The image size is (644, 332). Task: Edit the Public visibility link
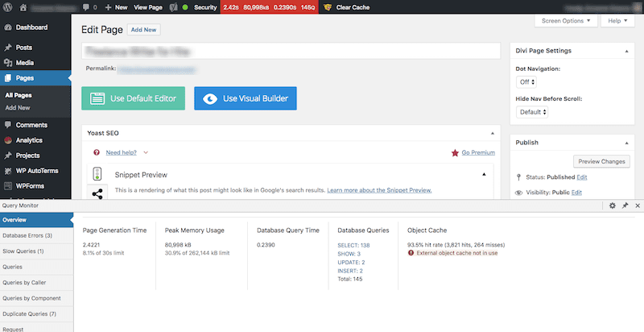pyautogui.click(x=576, y=193)
